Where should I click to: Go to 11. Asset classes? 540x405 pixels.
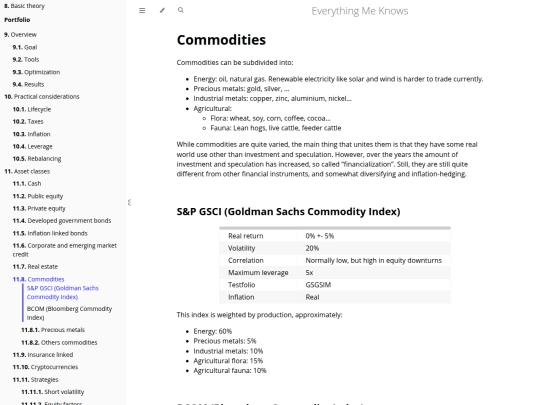[27, 171]
